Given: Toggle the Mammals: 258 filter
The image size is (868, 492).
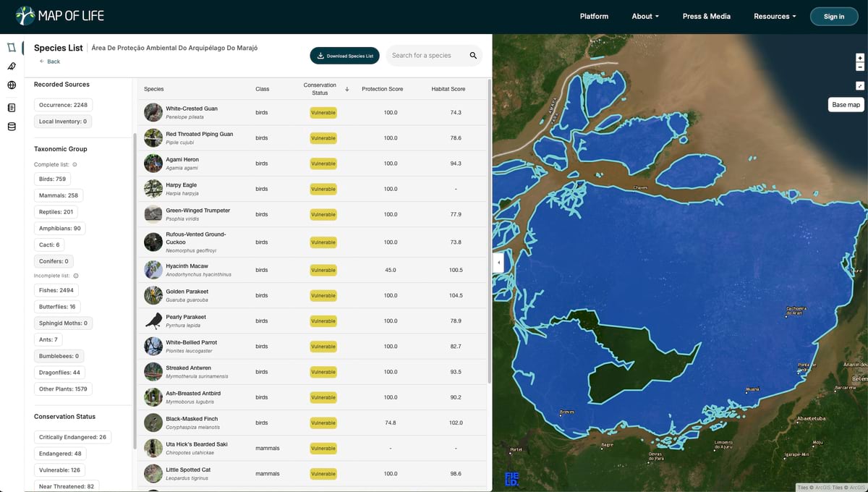Looking at the screenshot, I should (59, 195).
